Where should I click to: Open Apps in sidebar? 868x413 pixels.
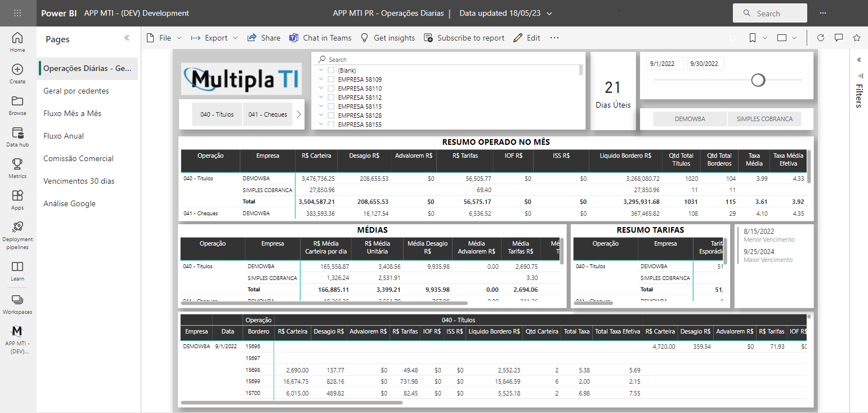click(x=17, y=200)
